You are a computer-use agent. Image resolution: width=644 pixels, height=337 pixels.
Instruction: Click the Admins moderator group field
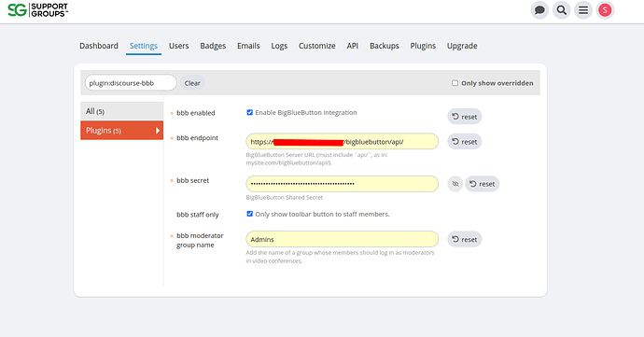click(343, 239)
